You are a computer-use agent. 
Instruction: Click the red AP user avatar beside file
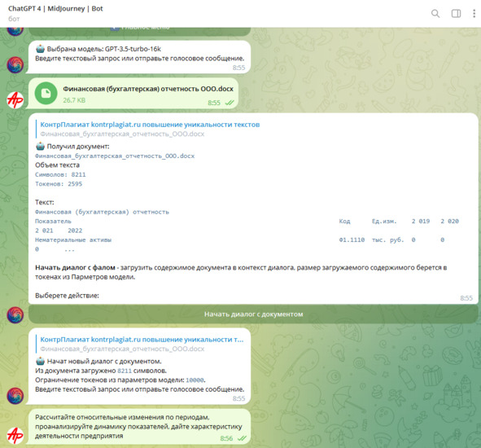pyautogui.click(x=15, y=100)
